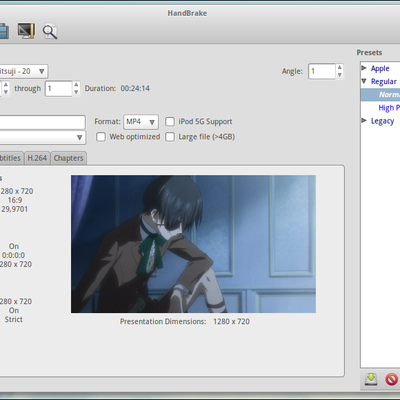
Task: Click the Angle number field
Action: click(322, 71)
